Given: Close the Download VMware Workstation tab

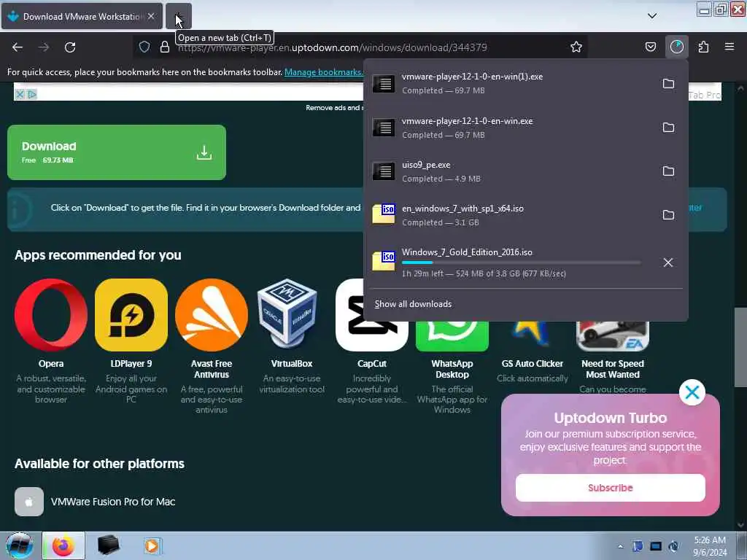Looking at the screenshot, I should (151, 16).
